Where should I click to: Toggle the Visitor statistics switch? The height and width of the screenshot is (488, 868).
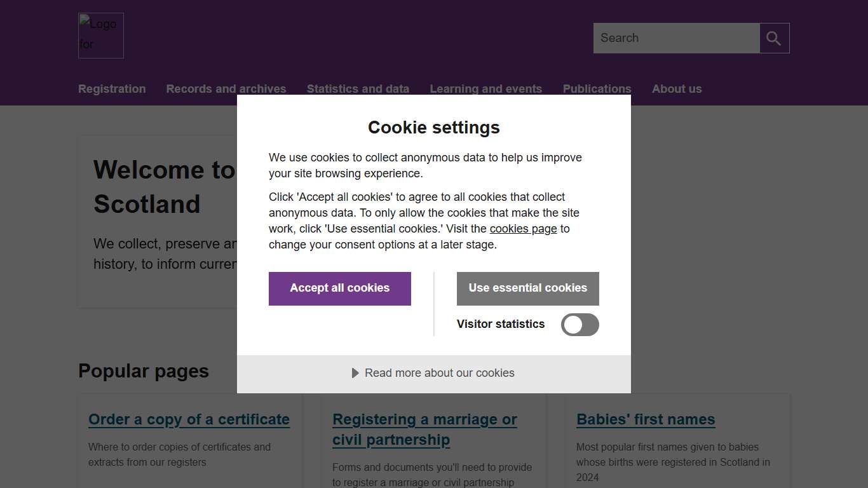point(580,325)
